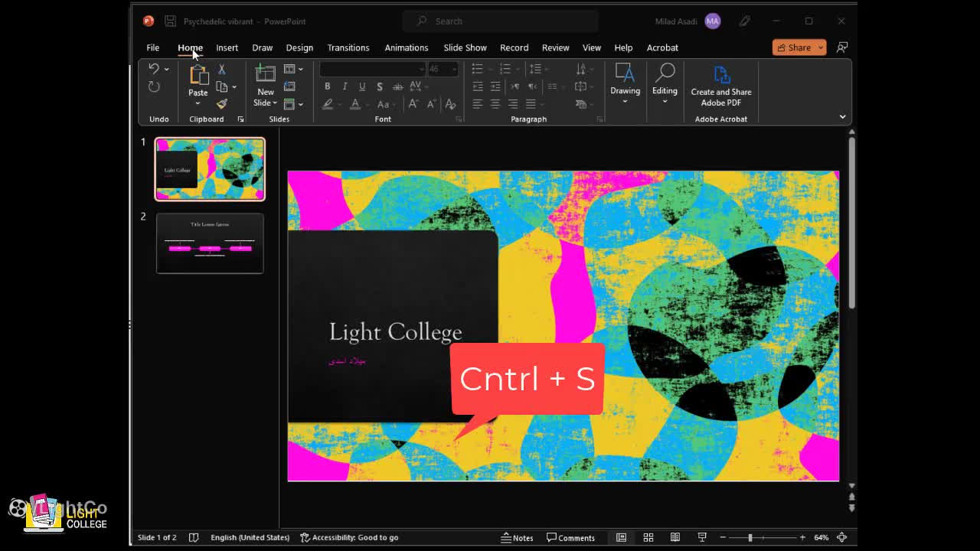The width and height of the screenshot is (980, 551).
Task: Open the Comments pane button
Action: [570, 537]
